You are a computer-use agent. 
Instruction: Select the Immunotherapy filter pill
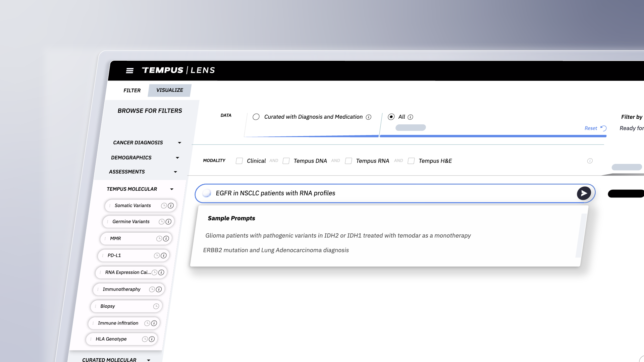(128, 289)
